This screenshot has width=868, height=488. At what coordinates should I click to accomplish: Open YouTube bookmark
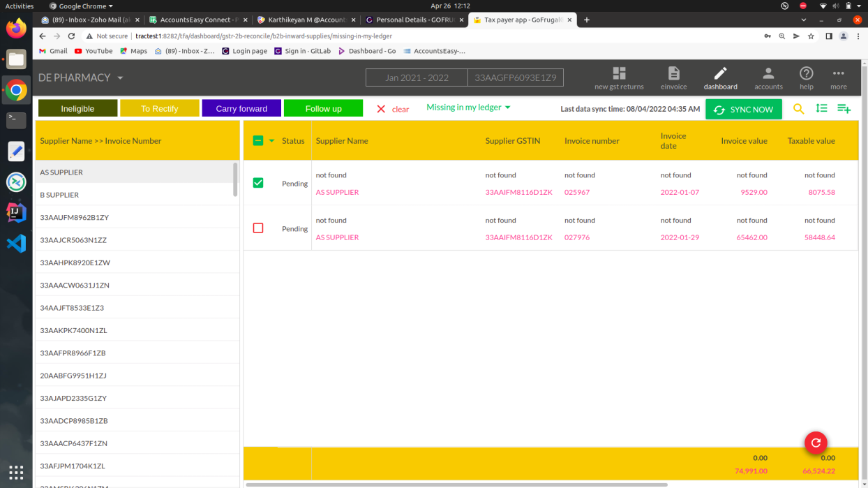[x=93, y=51]
